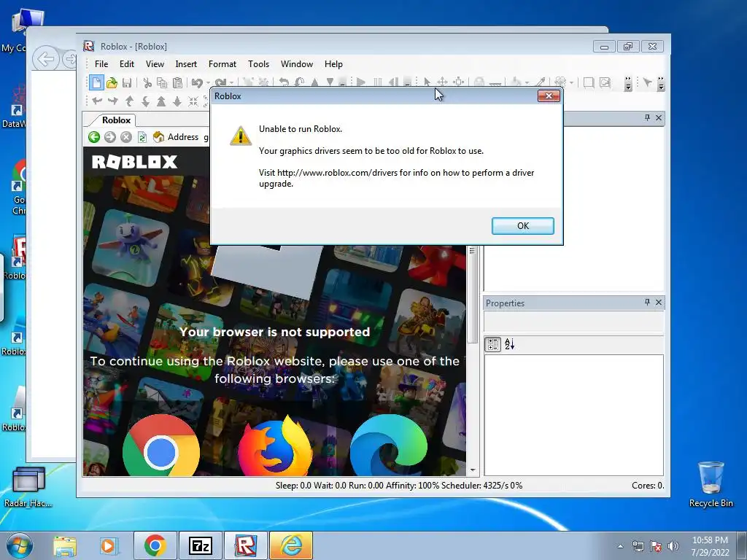
Task: Open the Undo history dropdown arrow
Action: click(208, 83)
